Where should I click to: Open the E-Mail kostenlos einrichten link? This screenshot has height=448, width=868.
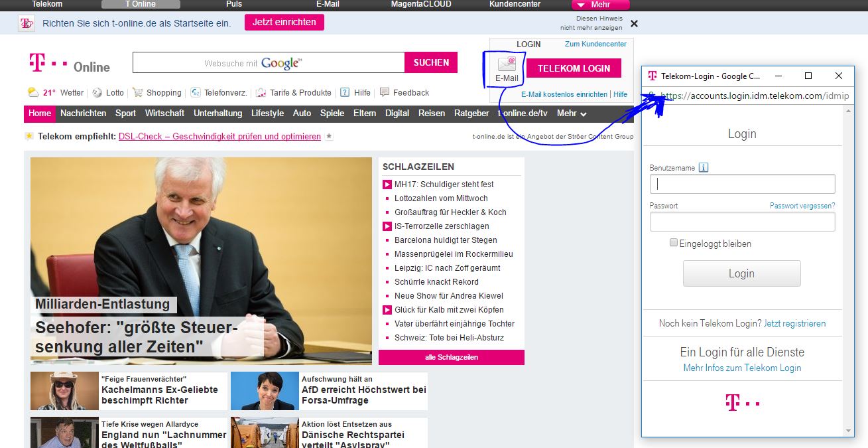click(x=564, y=94)
